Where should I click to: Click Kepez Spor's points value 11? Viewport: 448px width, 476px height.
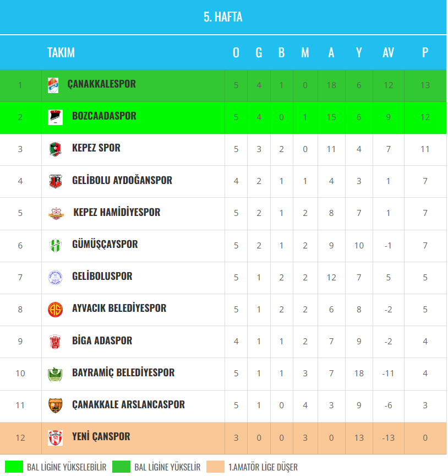pyautogui.click(x=425, y=149)
